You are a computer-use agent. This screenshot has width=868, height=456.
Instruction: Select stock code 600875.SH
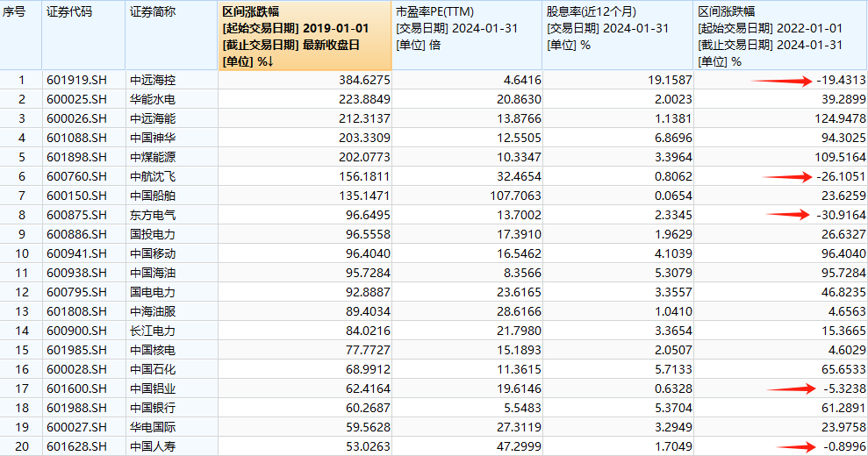76,215
